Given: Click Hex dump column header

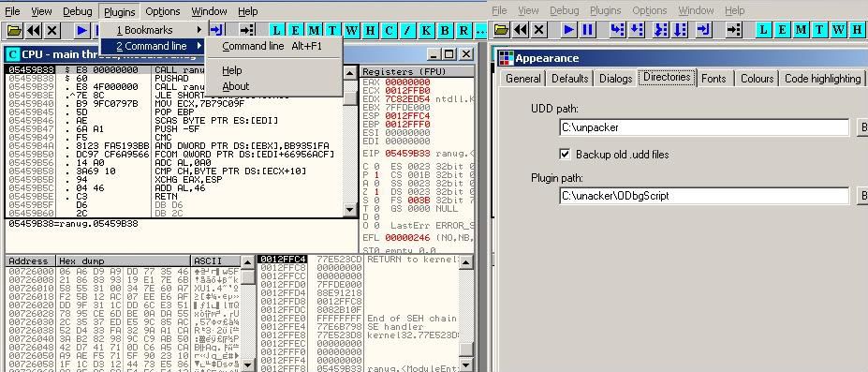Looking at the screenshot, I should [124, 260].
